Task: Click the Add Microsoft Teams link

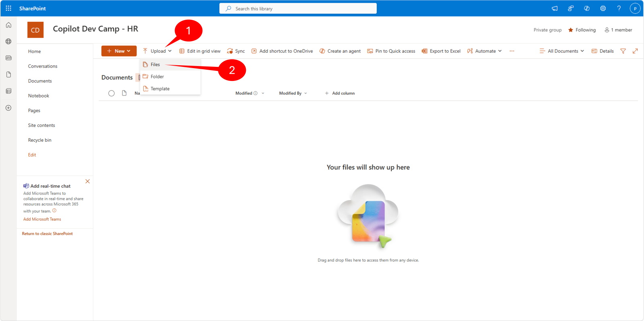Action: pyautogui.click(x=42, y=219)
